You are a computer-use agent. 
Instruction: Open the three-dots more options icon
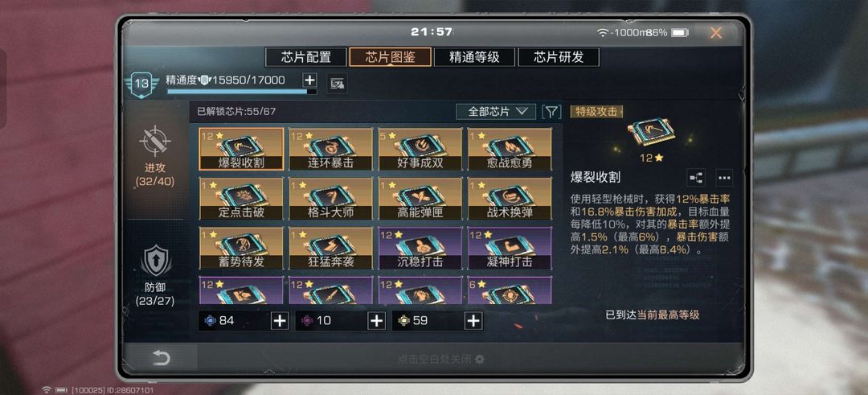(724, 177)
